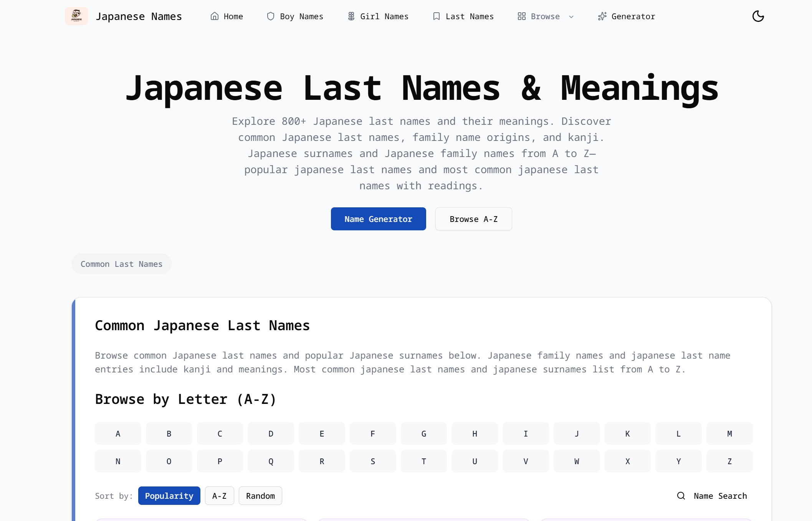Select the Common Last Names pill
This screenshot has width=812, height=521.
(121, 264)
